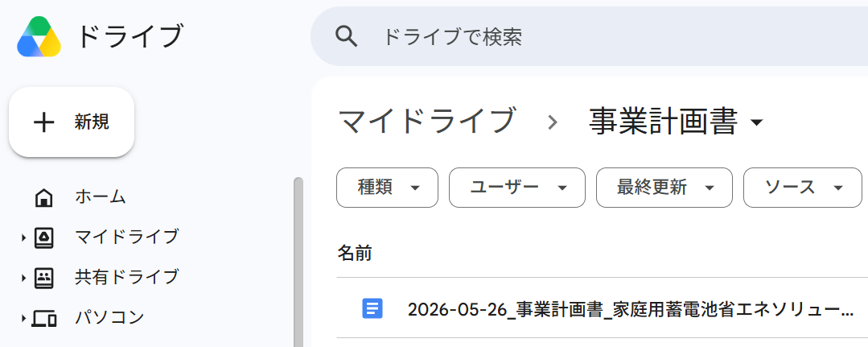Click the マイドライブ drive icon in sidebar

pyautogui.click(x=43, y=238)
